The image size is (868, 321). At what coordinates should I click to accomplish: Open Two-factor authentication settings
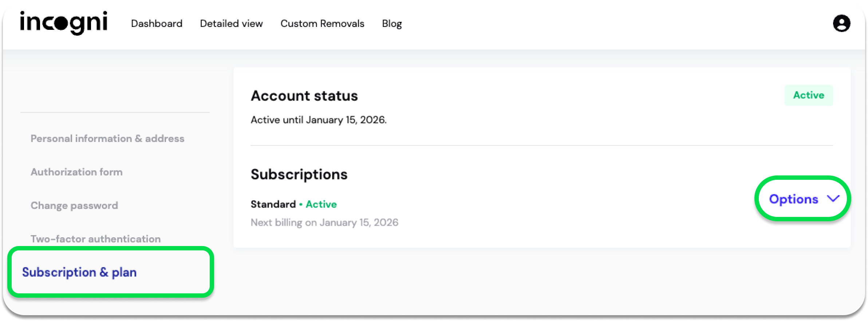[x=95, y=239]
